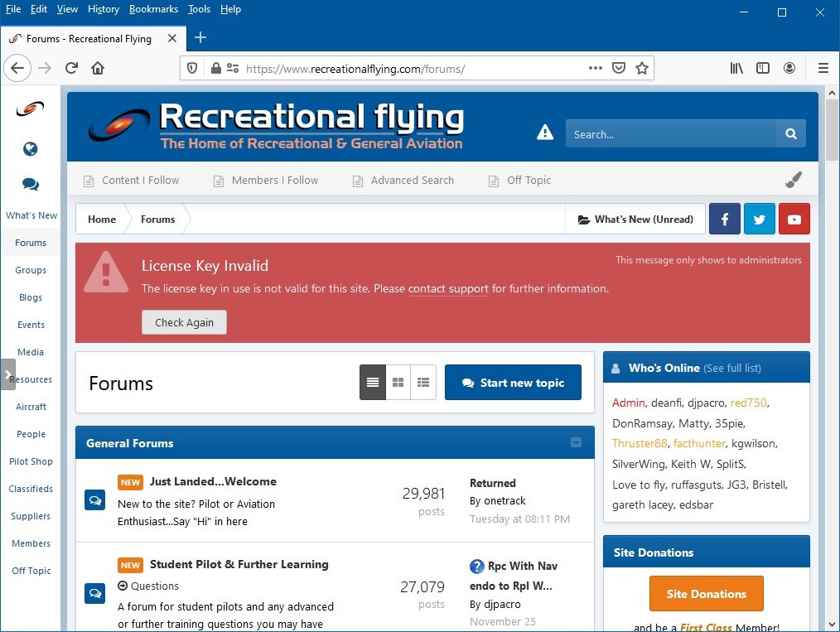Open What's New (Unread) link
This screenshot has width=840, height=632.
pos(635,219)
